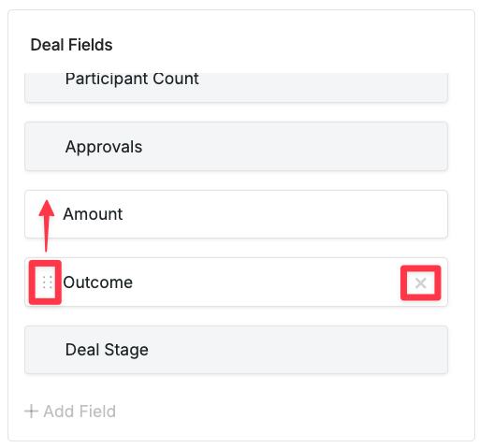Click the Approvals label text

[x=104, y=147]
